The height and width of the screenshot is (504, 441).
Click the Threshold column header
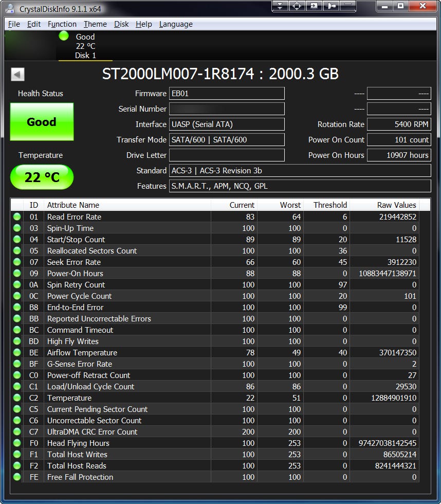(x=326, y=205)
